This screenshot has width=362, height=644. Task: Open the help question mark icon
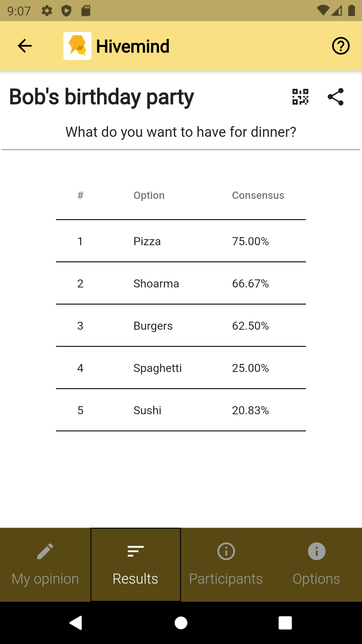(x=341, y=46)
